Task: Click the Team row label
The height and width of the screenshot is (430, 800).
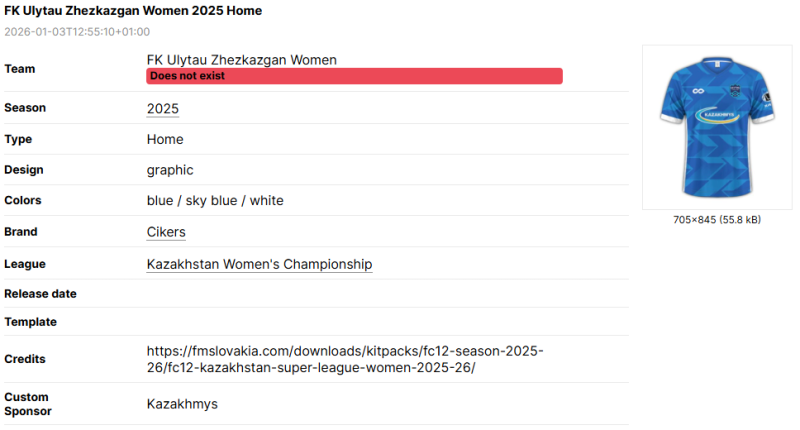Action: tap(20, 69)
